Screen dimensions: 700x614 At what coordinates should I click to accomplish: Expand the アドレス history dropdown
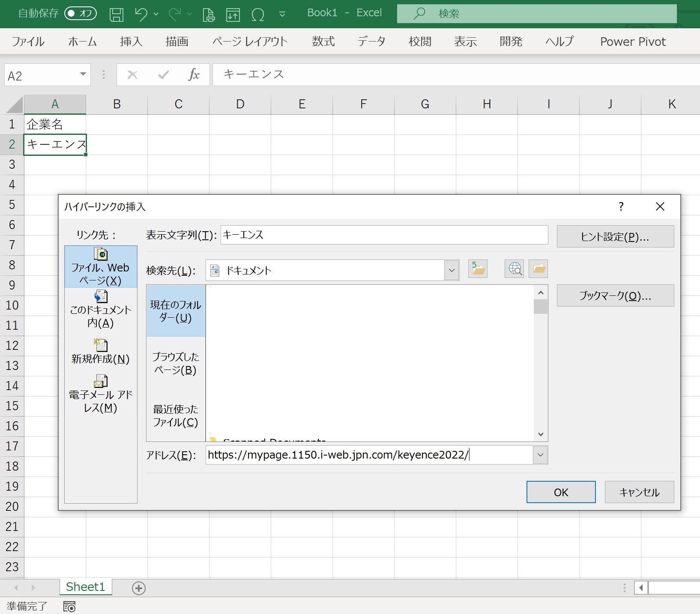click(x=540, y=455)
